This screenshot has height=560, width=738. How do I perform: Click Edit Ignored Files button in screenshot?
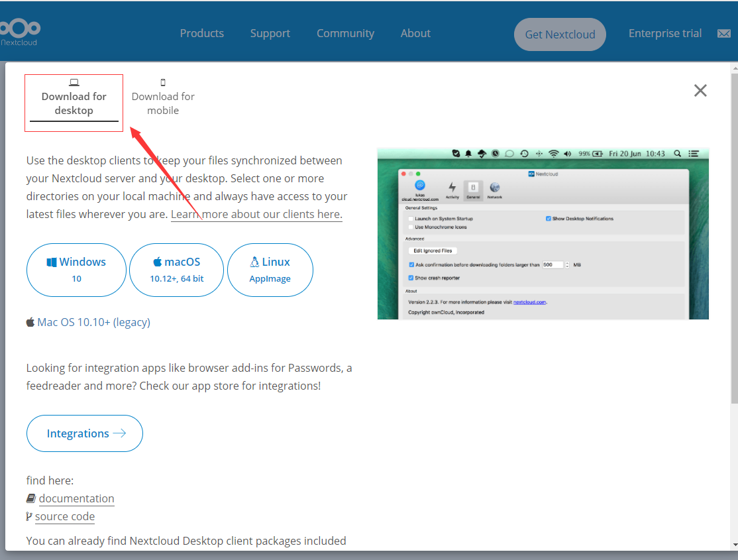[433, 251]
